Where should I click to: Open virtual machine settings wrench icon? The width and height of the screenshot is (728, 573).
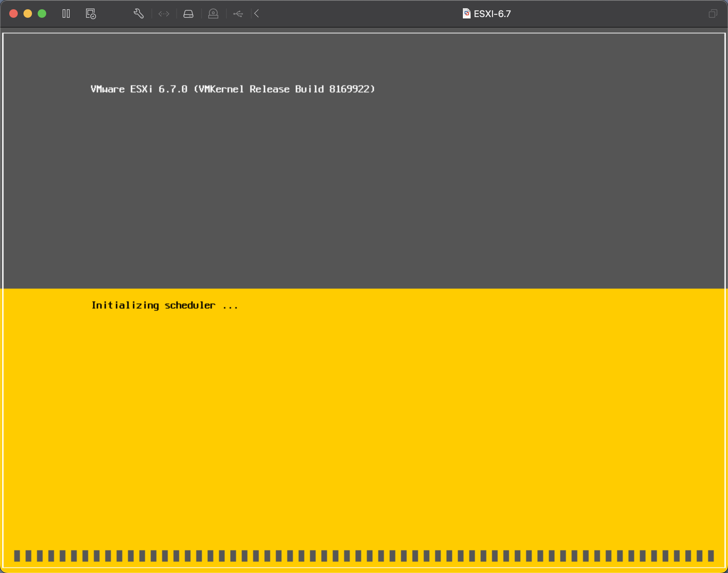point(138,14)
